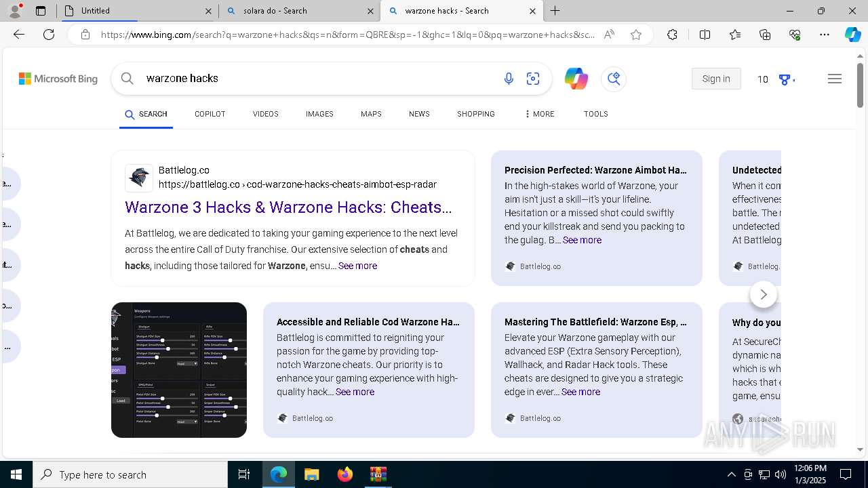Click the search magnifier in Bing box
Screen dimensions: 868x488
coord(127,79)
